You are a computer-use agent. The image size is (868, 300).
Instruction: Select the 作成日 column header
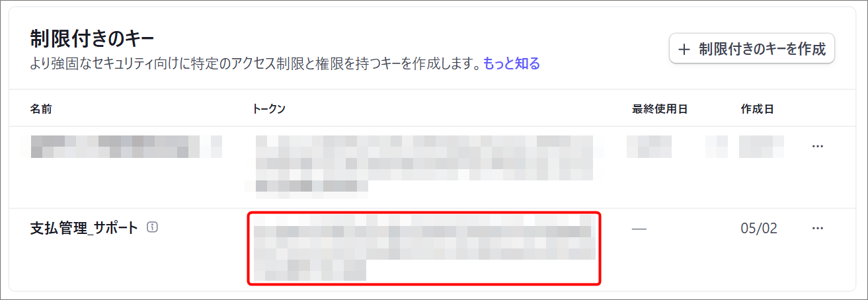758,109
